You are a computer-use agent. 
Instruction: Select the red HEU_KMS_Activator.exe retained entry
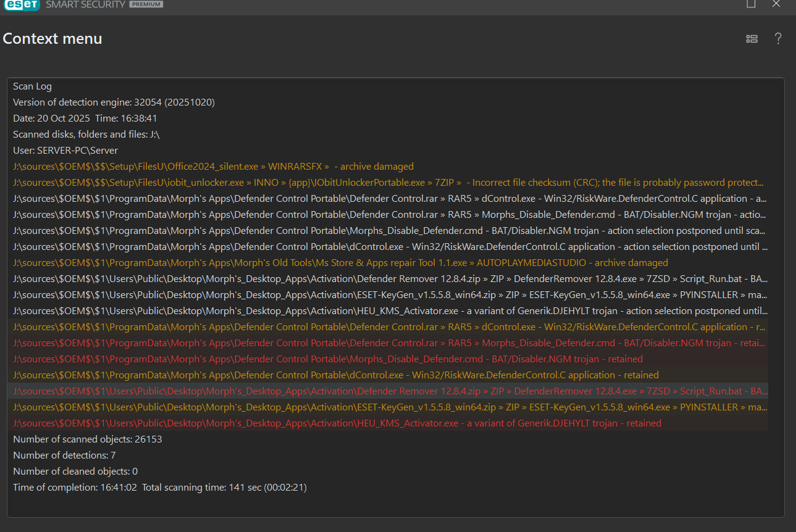point(337,423)
